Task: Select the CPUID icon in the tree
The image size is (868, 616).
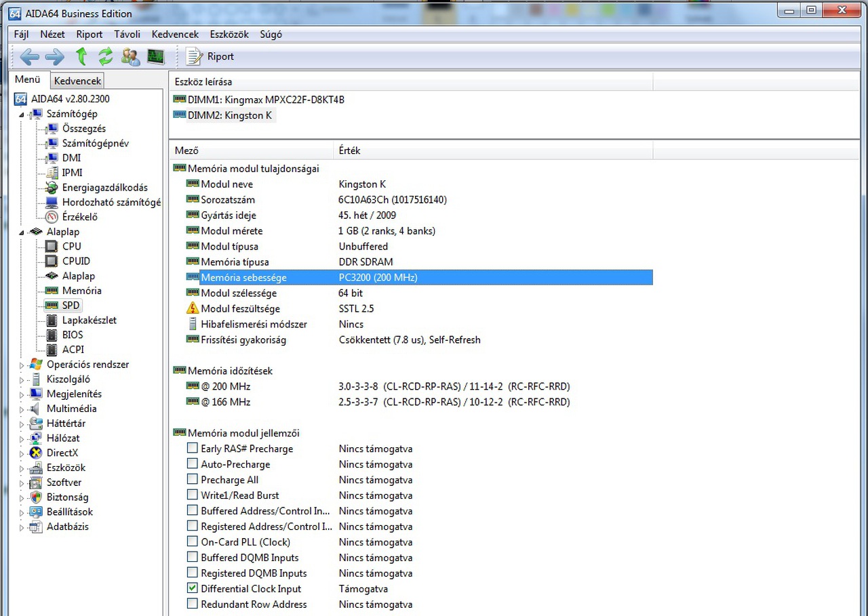Action: click(x=52, y=262)
